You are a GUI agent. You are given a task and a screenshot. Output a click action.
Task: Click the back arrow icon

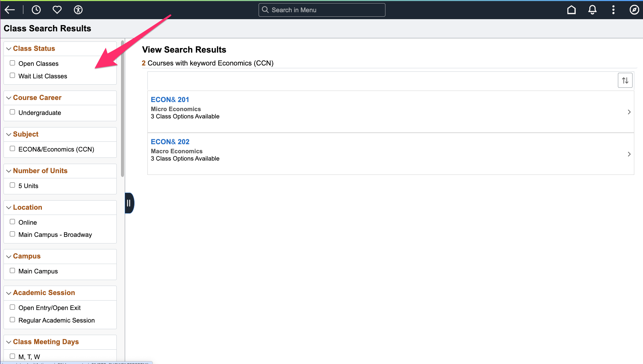[9, 10]
